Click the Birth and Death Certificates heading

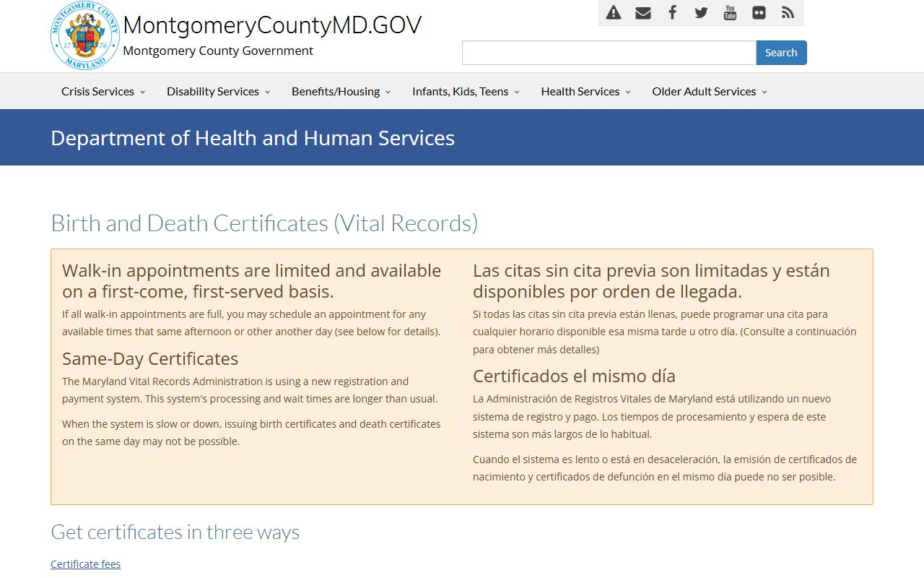tap(264, 223)
